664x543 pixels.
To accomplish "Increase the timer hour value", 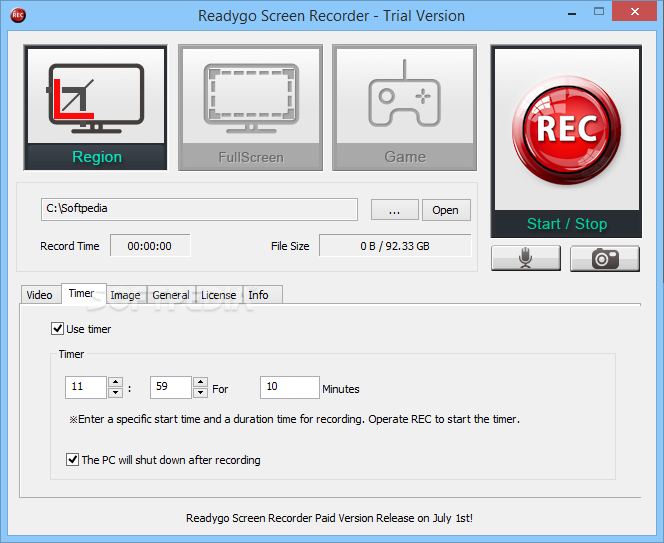I will [x=115, y=382].
